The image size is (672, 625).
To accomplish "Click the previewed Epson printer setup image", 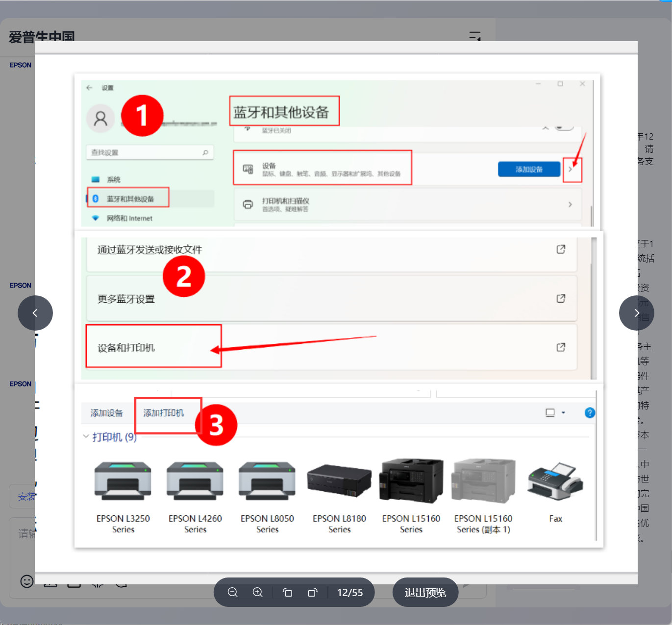I will [336, 312].
